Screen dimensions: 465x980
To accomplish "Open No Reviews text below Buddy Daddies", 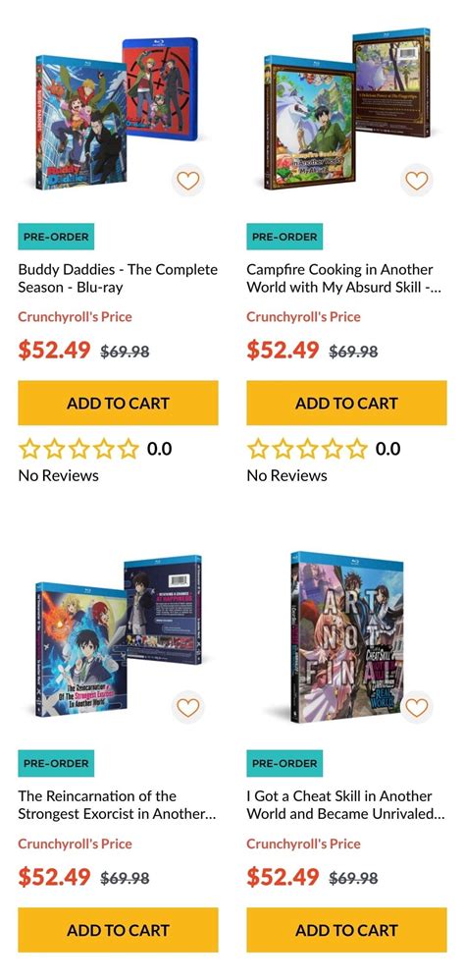I will click(x=59, y=475).
